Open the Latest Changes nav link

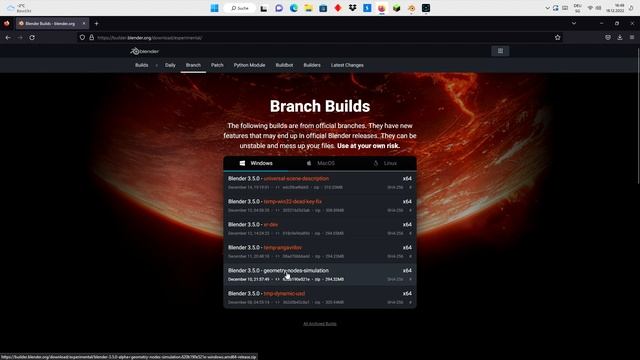pos(347,65)
